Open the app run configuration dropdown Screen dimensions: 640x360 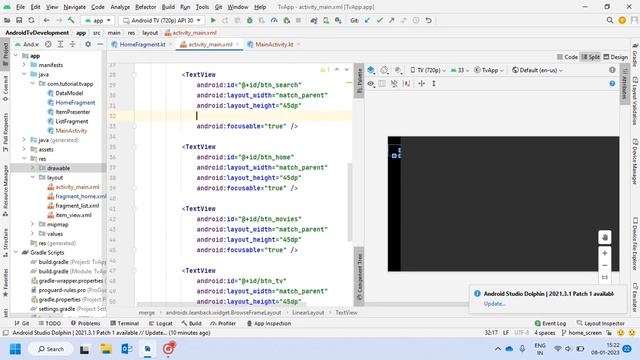coord(98,20)
